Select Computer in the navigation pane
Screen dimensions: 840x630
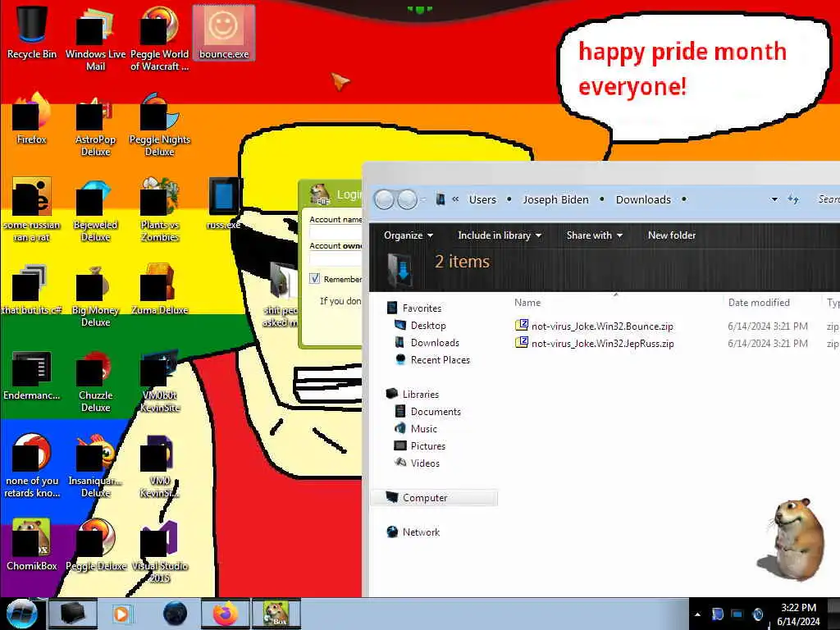434,498
